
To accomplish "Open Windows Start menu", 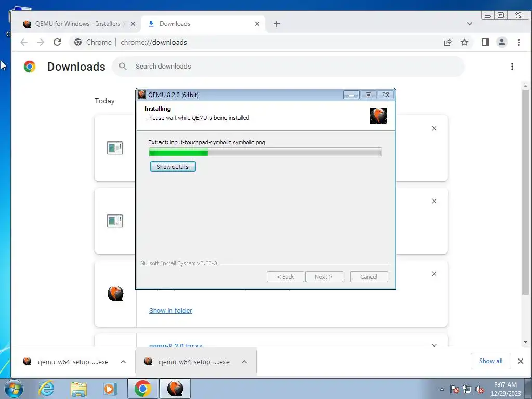I will (x=14, y=389).
